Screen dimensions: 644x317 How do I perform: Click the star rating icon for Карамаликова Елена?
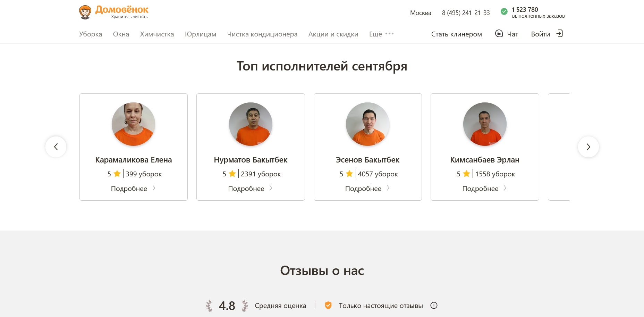tap(117, 174)
